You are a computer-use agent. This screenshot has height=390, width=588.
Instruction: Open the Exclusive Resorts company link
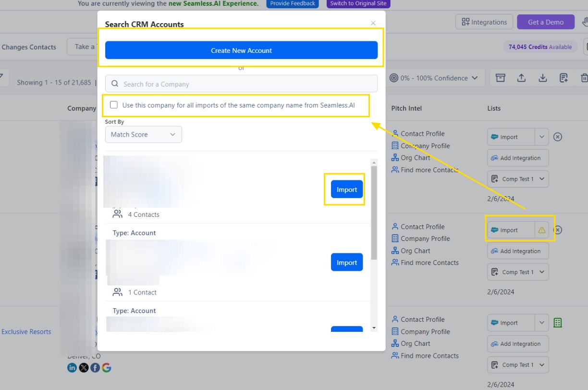click(26, 332)
